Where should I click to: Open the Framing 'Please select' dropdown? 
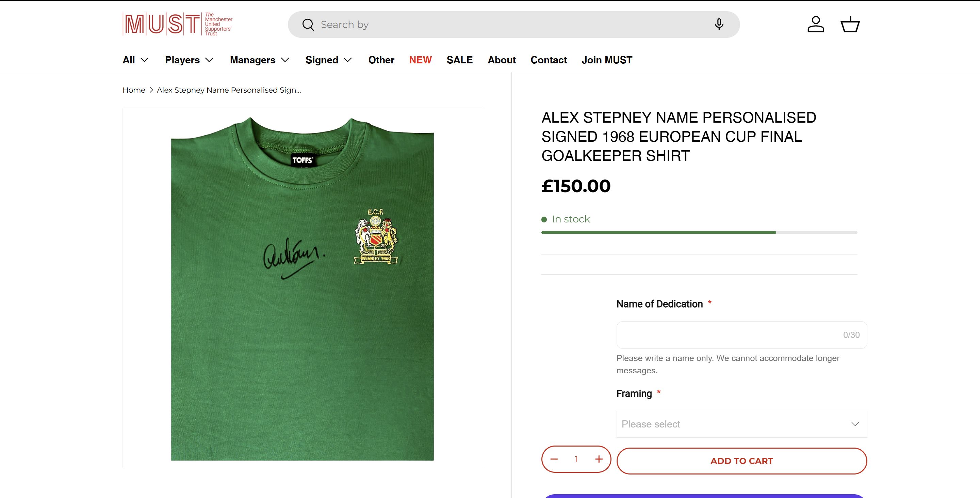[x=741, y=424]
